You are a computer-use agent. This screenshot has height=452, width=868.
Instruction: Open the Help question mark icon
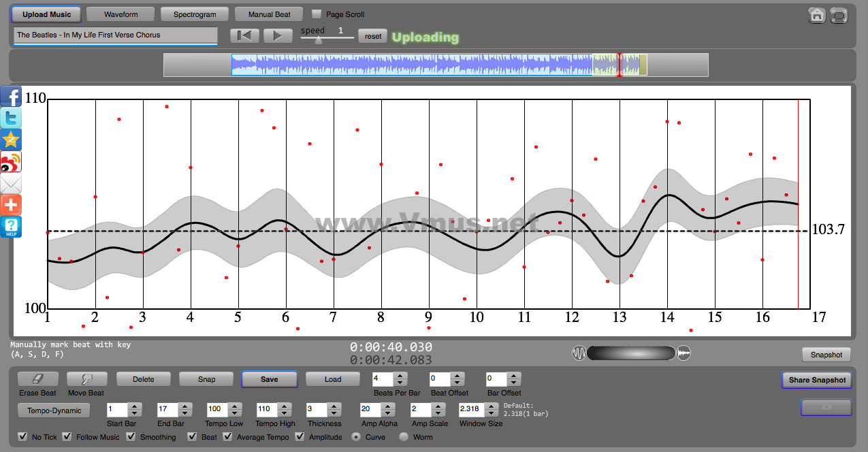(x=11, y=227)
